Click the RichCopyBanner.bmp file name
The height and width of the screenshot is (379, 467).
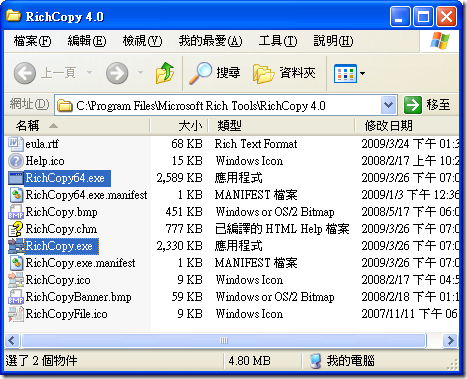(x=78, y=297)
